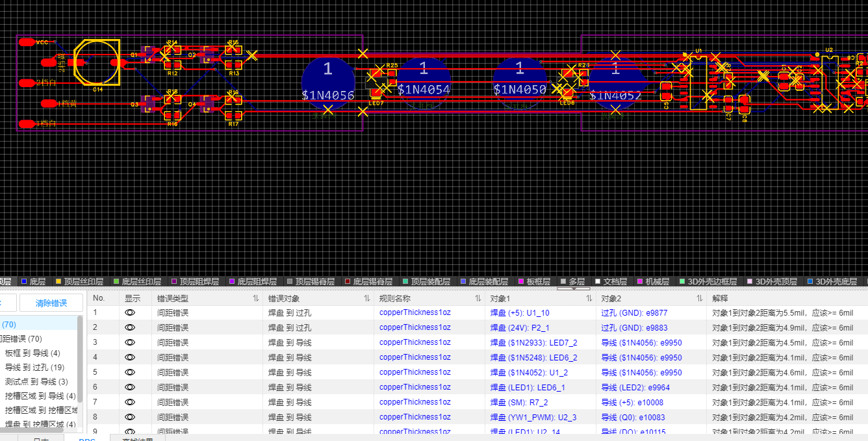Screen dimensions: 868x441
Task: Click sort icon on 对象1 column
Action: click(589, 299)
